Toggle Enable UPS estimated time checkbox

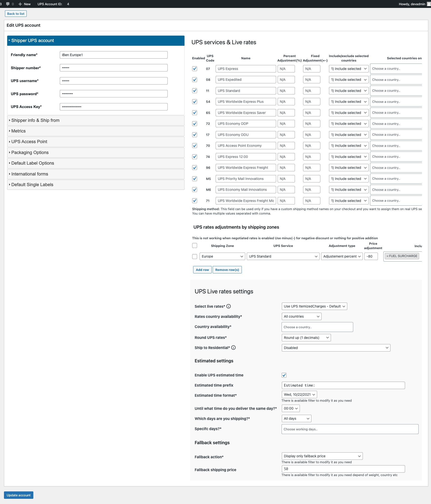coord(284,375)
